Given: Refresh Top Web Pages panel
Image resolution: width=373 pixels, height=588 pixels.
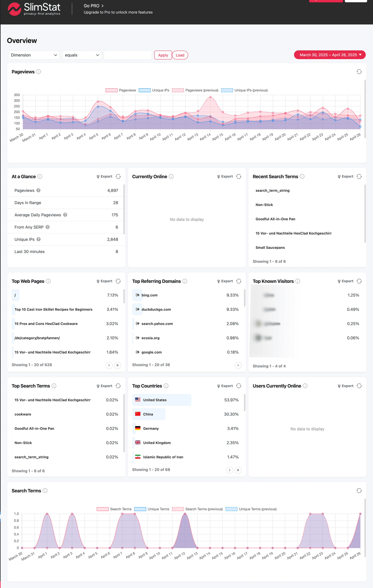Looking at the screenshot, I should [x=118, y=281].
